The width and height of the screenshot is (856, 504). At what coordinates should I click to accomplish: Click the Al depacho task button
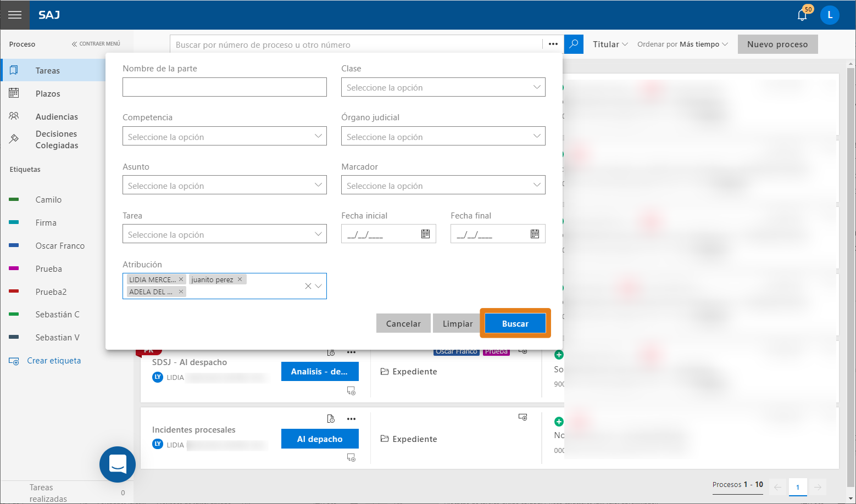tap(320, 439)
